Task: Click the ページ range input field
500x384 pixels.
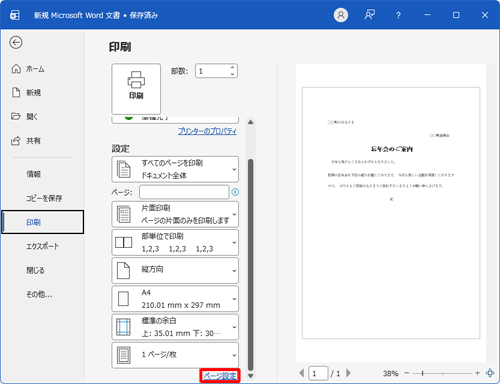Action: point(184,192)
